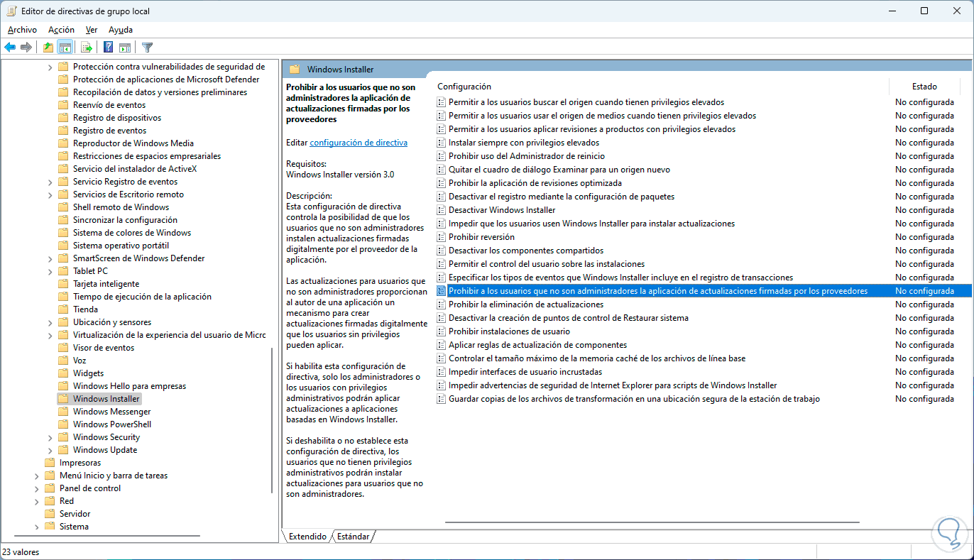Click the folder icon of Visor de eventos
This screenshot has width=974, height=560.
click(63, 348)
